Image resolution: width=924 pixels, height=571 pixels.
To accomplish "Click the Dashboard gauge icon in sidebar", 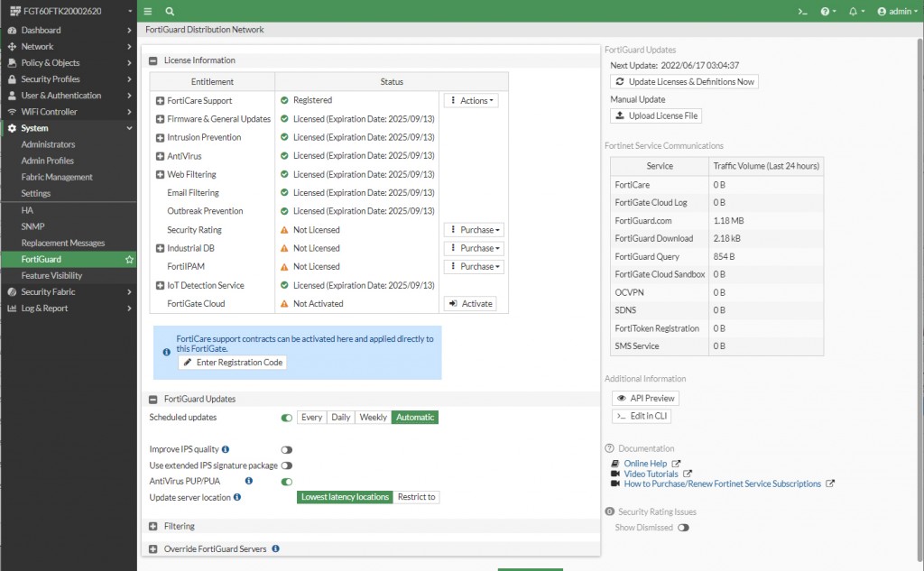I will tap(12, 30).
